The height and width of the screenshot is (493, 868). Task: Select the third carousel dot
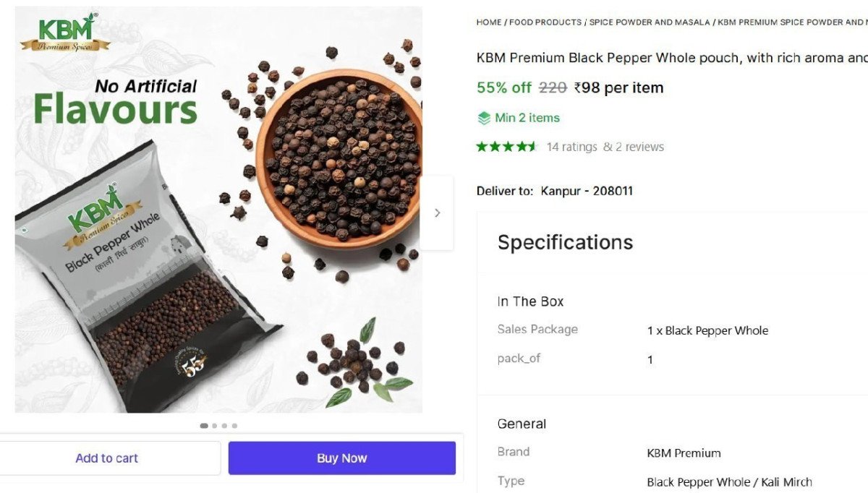[x=224, y=426]
